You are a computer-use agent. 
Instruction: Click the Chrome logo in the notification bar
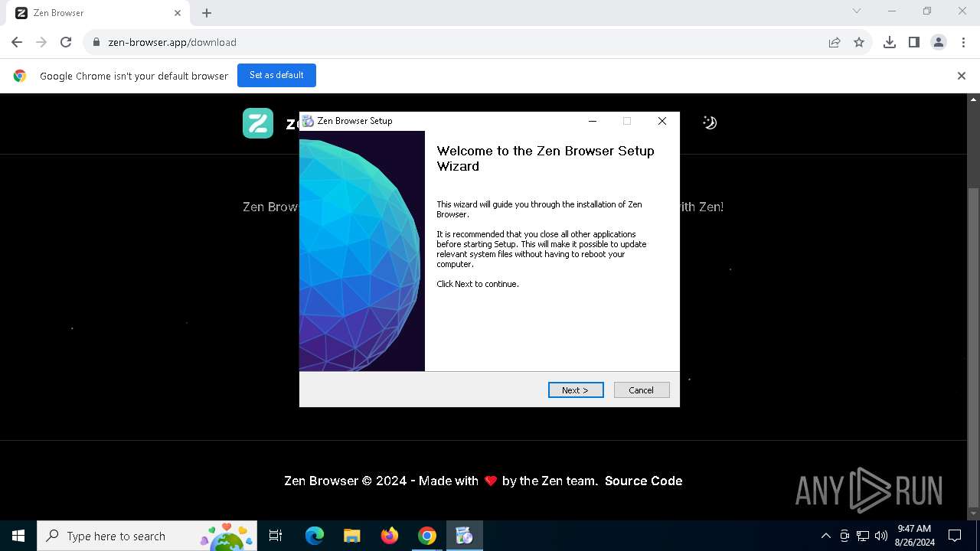[x=20, y=76]
